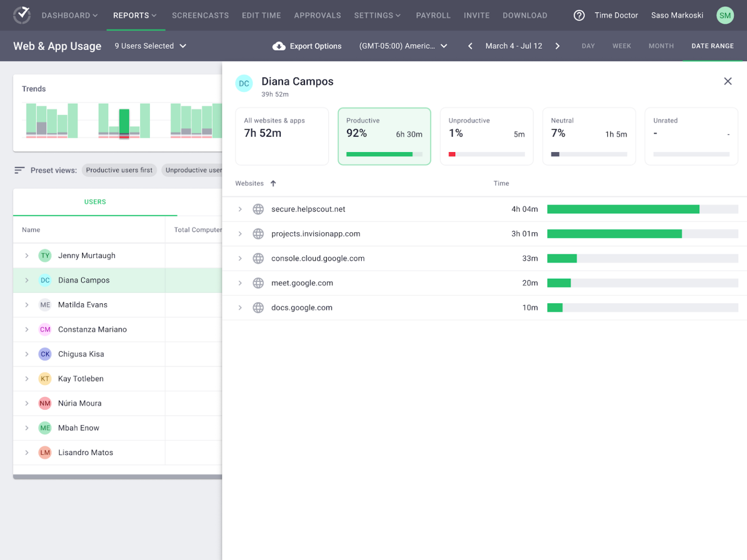Click the globe icon next to secure.helpscout.net
This screenshot has width=747, height=560.
tap(258, 209)
